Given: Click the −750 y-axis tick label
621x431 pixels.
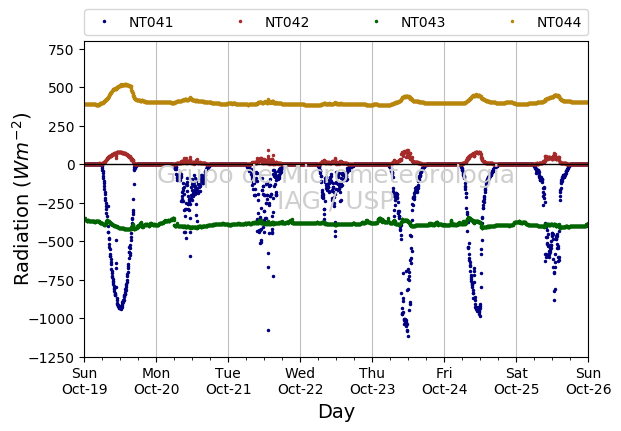Looking at the screenshot, I should click(x=56, y=280).
